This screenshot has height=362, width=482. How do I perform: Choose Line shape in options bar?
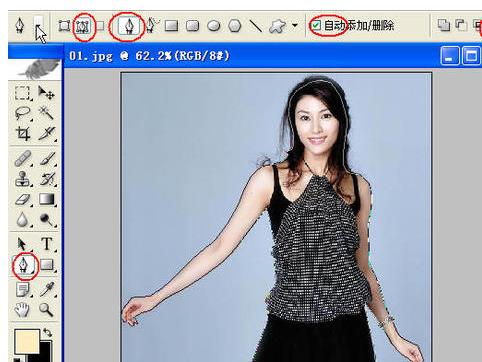tap(256, 26)
